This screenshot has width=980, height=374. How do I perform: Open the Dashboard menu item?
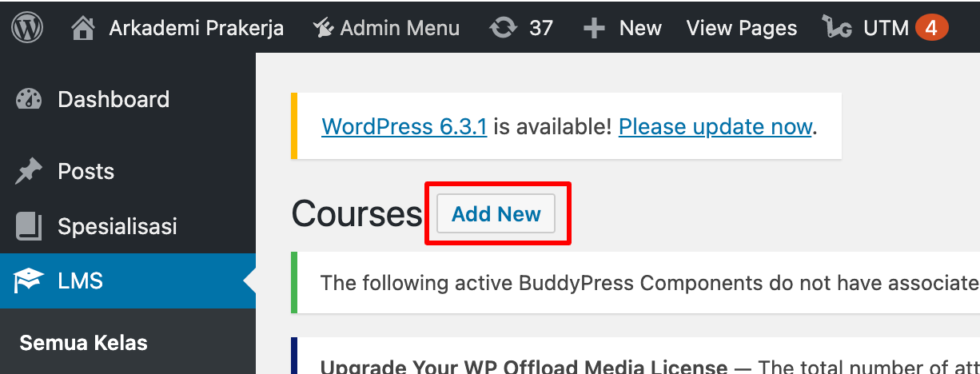point(128,99)
